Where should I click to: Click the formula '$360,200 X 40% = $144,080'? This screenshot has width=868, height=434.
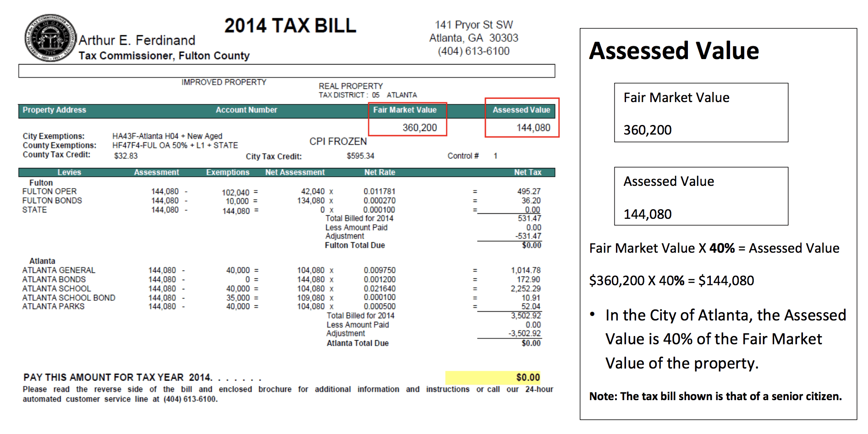point(671,280)
